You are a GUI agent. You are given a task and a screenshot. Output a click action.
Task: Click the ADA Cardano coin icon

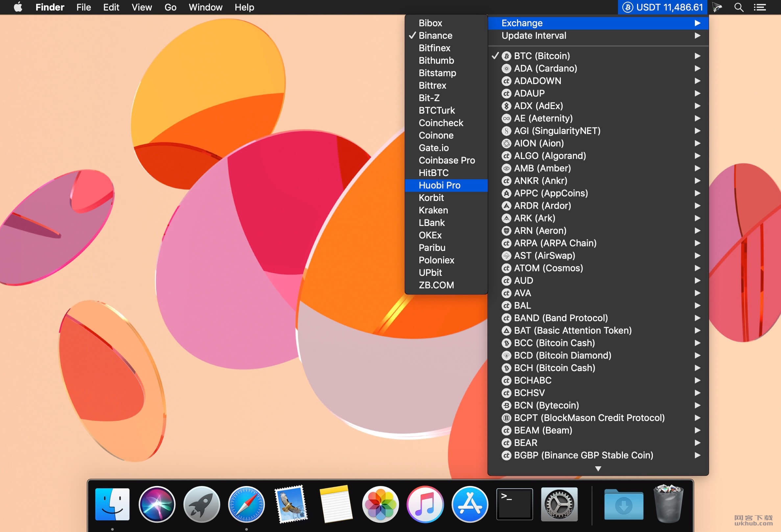pyautogui.click(x=507, y=69)
